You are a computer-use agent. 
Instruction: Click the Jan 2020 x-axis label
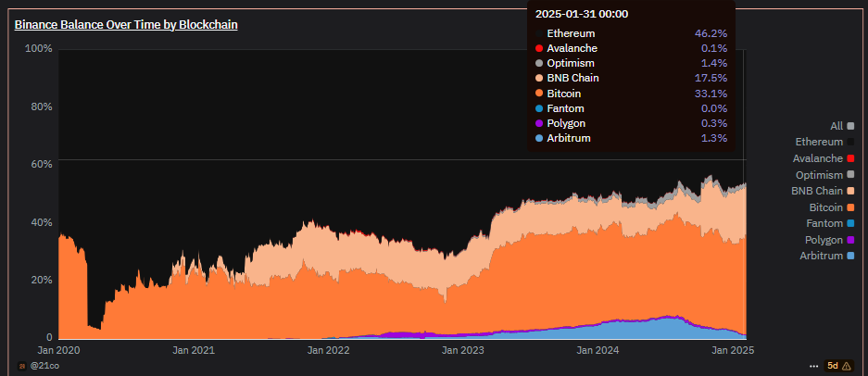point(58,350)
